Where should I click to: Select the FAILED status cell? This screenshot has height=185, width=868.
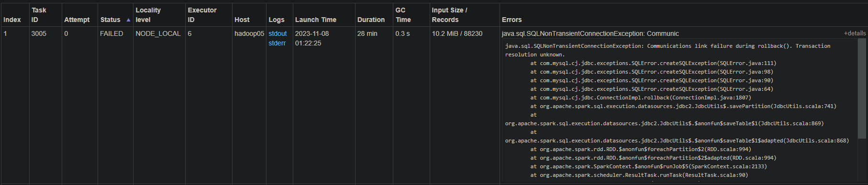(x=111, y=33)
